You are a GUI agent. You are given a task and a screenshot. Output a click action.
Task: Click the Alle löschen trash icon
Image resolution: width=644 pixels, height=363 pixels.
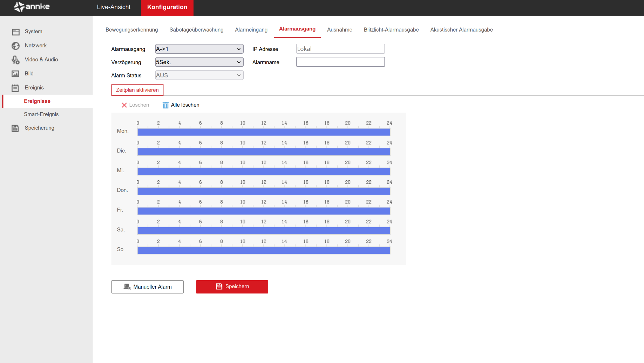tap(165, 105)
